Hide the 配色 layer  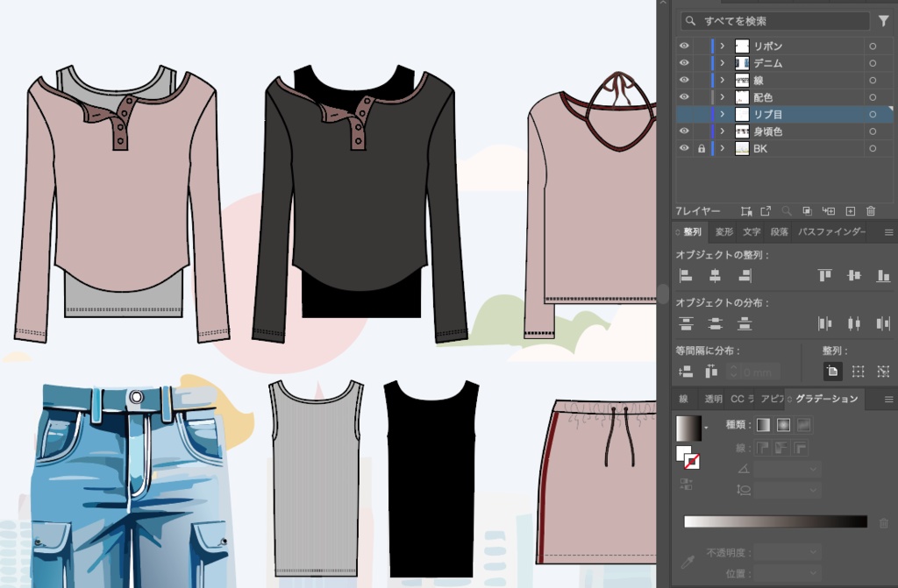pyautogui.click(x=684, y=97)
